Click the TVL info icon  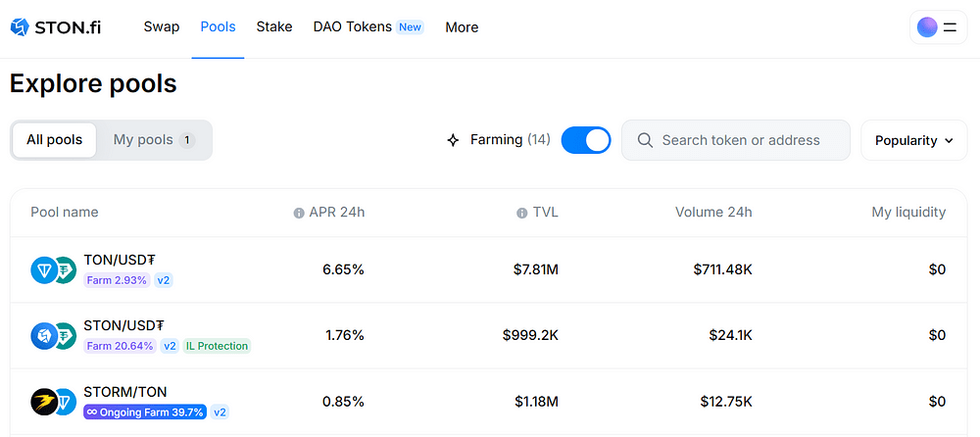522,213
